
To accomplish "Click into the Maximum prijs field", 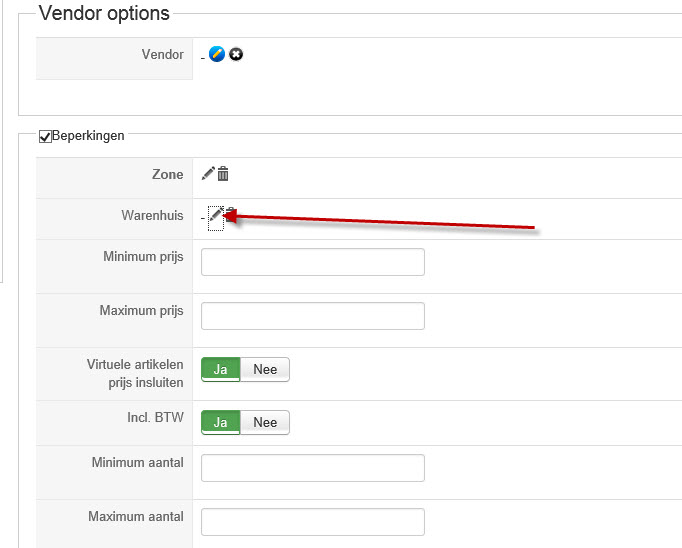I will [313, 316].
